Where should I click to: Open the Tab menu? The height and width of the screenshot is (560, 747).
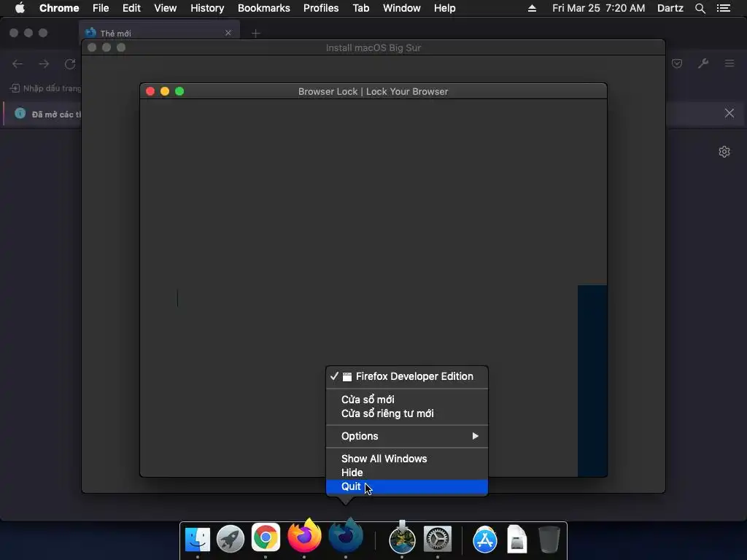point(360,8)
